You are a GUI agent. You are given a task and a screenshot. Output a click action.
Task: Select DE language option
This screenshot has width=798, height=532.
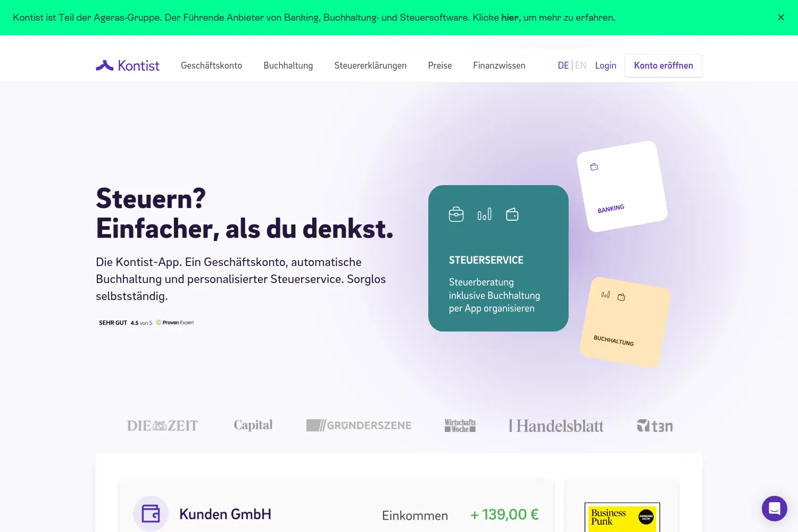pyautogui.click(x=563, y=65)
